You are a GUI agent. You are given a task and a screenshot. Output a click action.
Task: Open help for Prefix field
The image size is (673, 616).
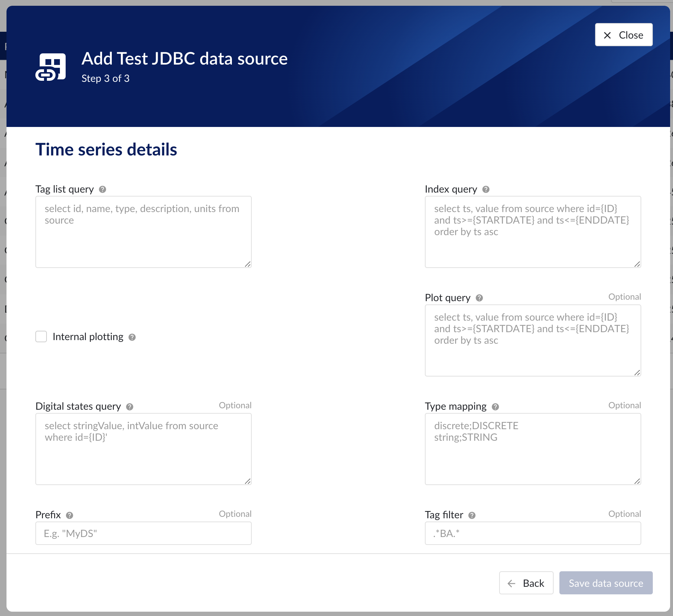point(70,515)
